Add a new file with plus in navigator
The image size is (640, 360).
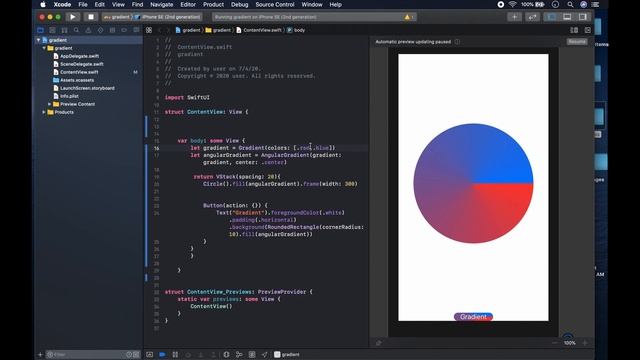40,354
